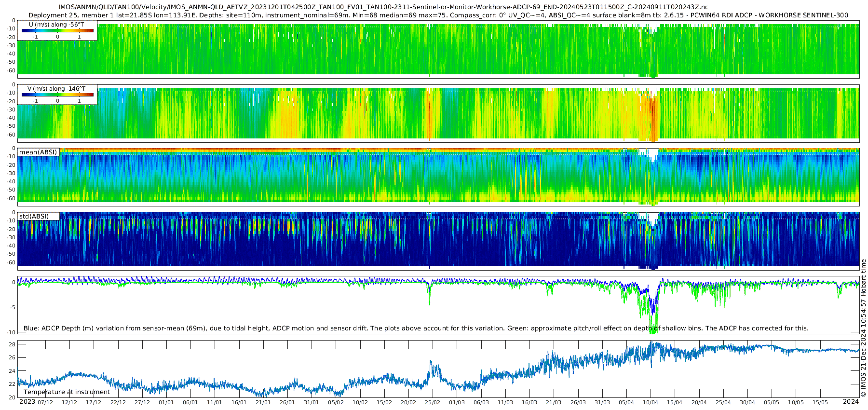Click the '15/04' date tick label
Image resolution: width=868 pixels, height=410 pixels.
click(x=675, y=403)
